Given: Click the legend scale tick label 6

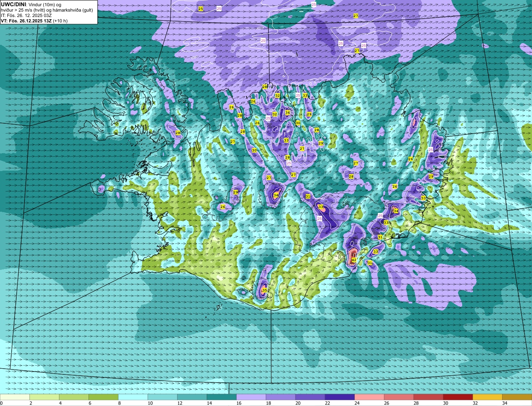Looking at the screenshot, I should tap(90, 403).
